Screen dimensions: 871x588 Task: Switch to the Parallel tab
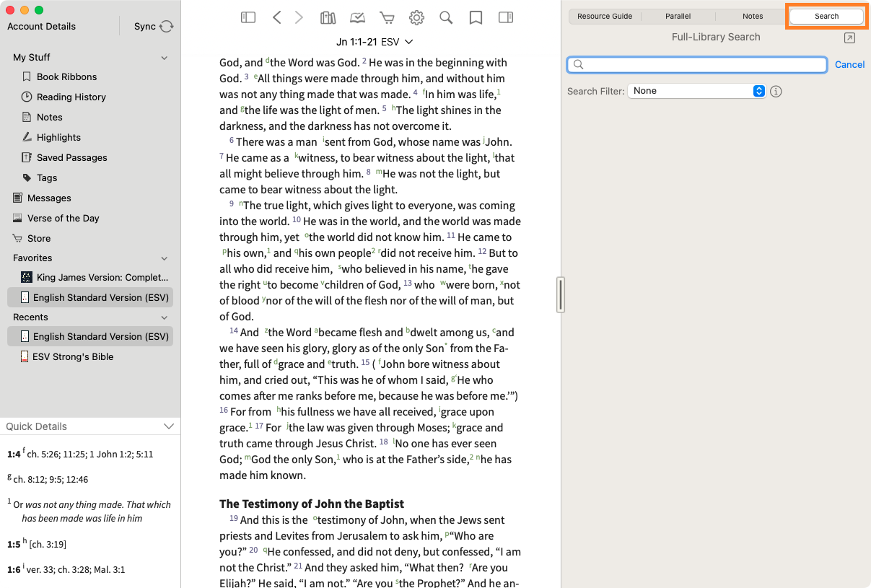pos(678,16)
